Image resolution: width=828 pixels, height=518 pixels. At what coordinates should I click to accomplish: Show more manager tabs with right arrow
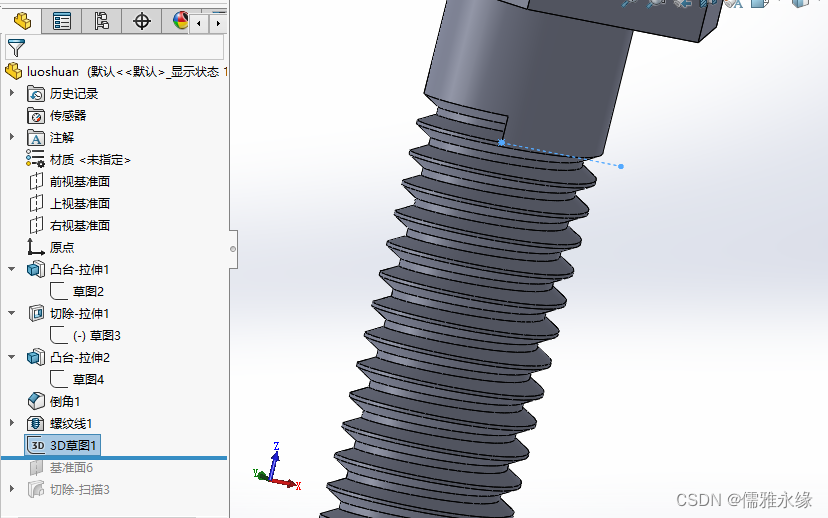pos(218,23)
